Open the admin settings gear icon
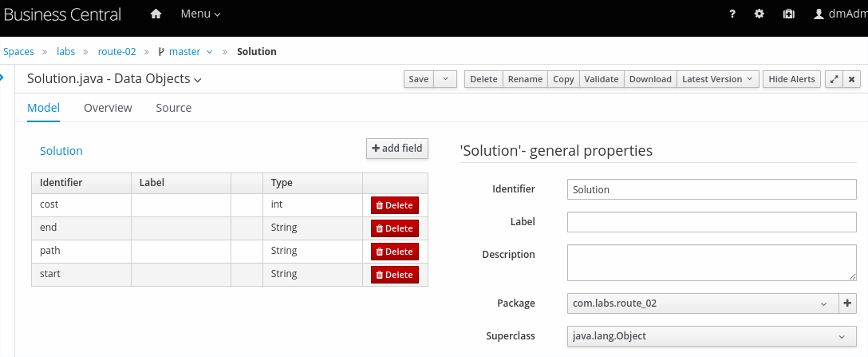 pyautogui.click(x=759, y=14)
